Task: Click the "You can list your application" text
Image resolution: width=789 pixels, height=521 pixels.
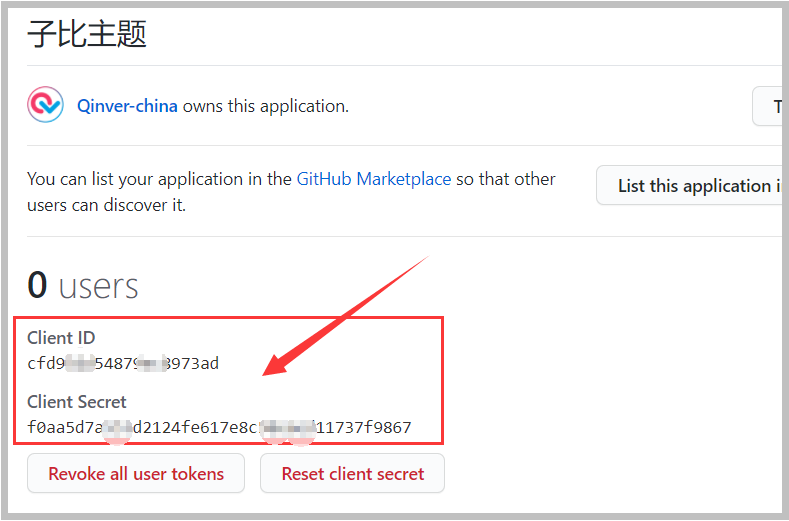Action: pyautogui.click(x=160, y=179)
